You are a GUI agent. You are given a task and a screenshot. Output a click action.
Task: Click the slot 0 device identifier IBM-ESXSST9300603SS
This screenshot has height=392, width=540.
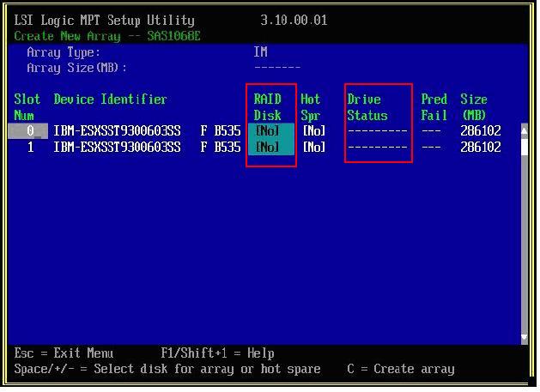pyautogui.click(x=117, y=131)
